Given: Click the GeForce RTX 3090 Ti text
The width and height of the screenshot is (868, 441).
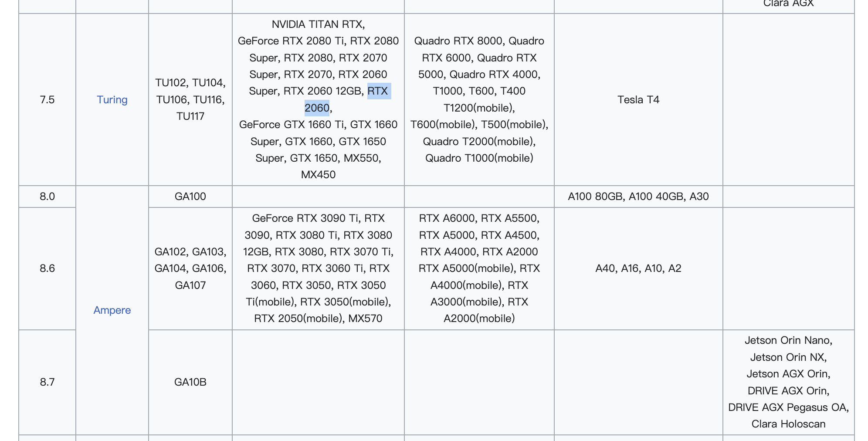Looking at the screenshot, I should (x=306, y=218).
